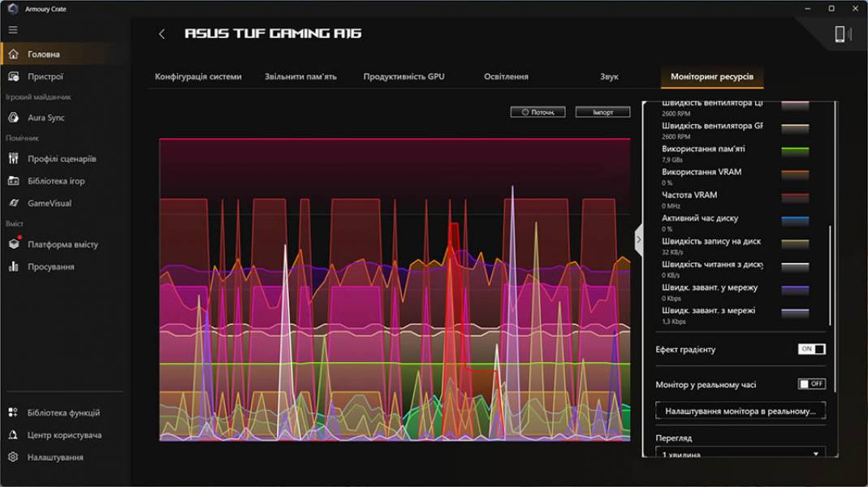Select the Моніторинг ресурсів tab
Image resolution: width=868 pixels, height=487 pixels.
point(712,77)
